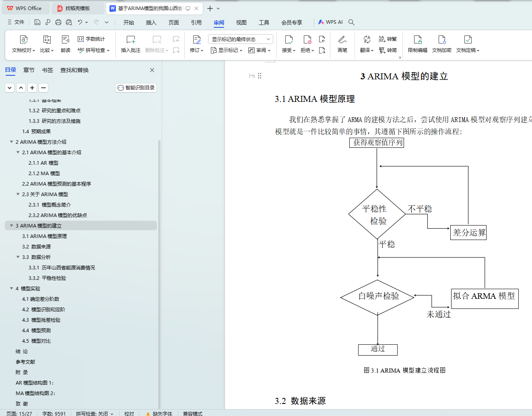Click 页面: 15/27 page indicator
Image resolution: width=532 pixels, height=416 pixels.
click(19, 414)
